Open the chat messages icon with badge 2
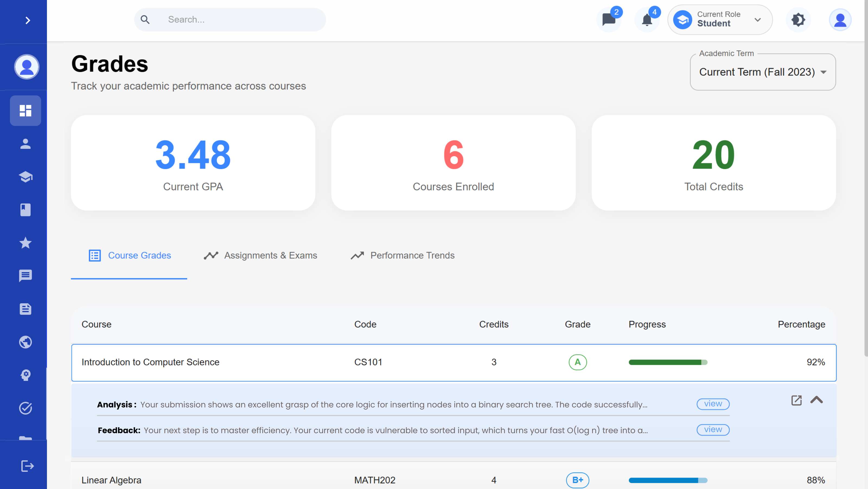This screenshot has height=489, width=868. [x=609, y=20]
